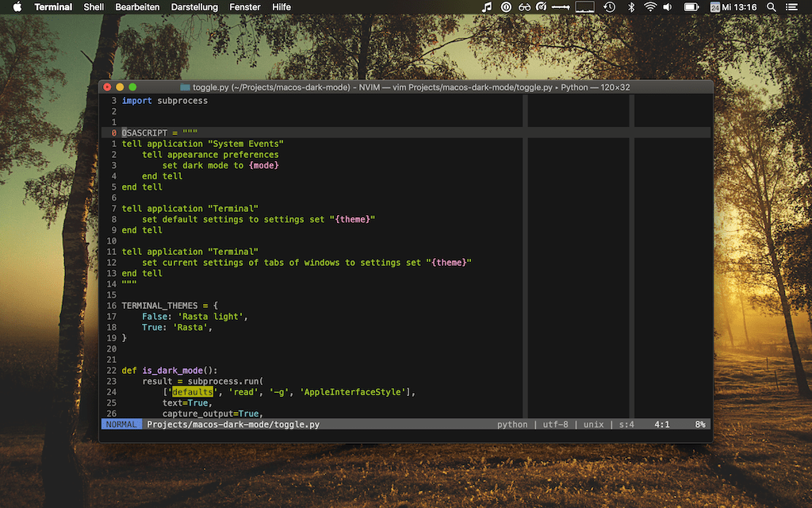Viewport: 812px width, 508px height.
Task: Click the 'import subprocess' line
Action: 165,101
